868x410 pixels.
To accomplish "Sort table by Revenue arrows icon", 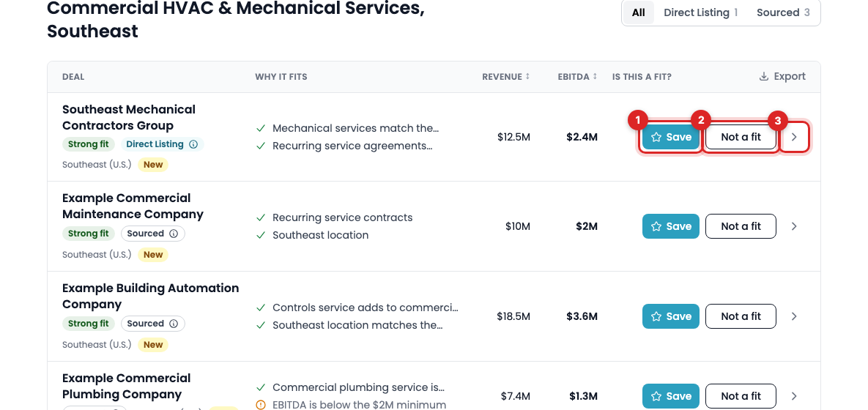I will coord(527,76).
